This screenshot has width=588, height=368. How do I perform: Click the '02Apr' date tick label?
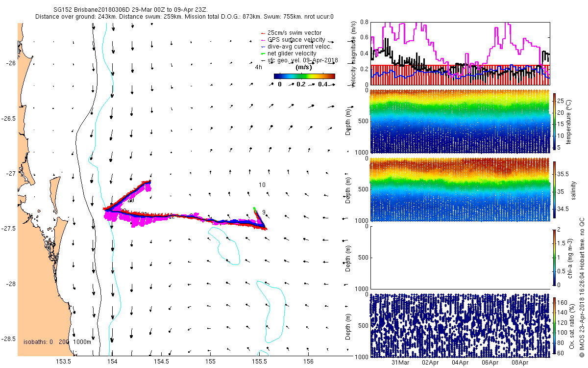430,364
